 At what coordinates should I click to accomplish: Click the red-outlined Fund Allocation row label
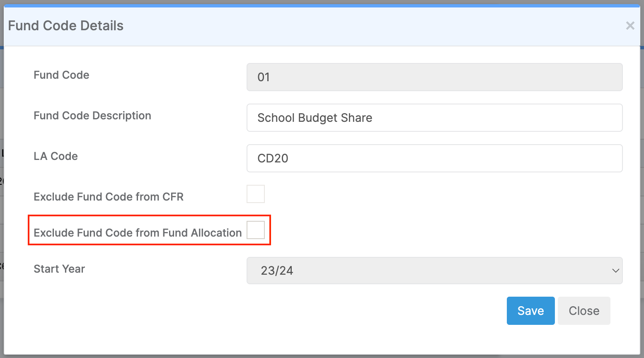[x=138, y=233]
